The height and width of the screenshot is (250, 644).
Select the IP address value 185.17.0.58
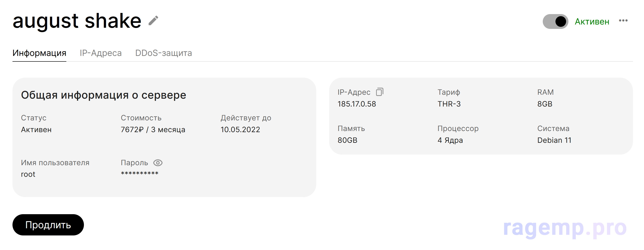(x=356, y=104)
